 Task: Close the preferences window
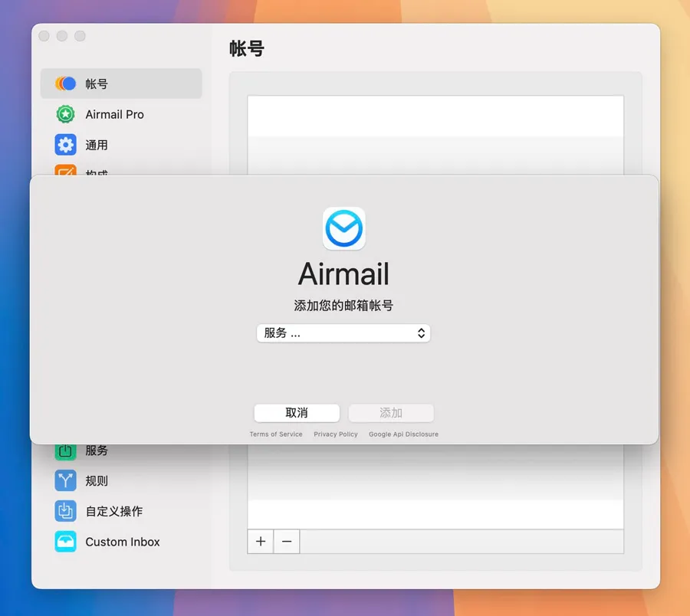coord(44,36)
